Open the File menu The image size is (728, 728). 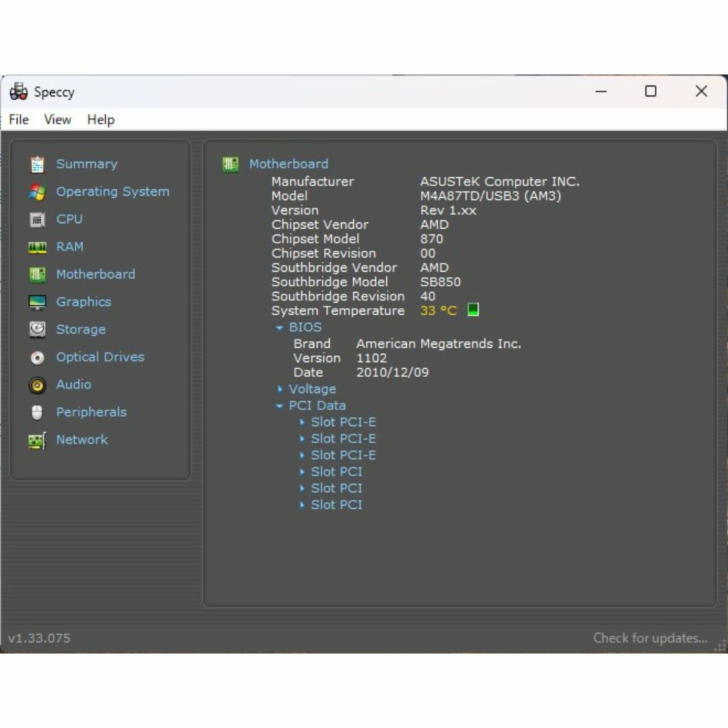point(19,119)
